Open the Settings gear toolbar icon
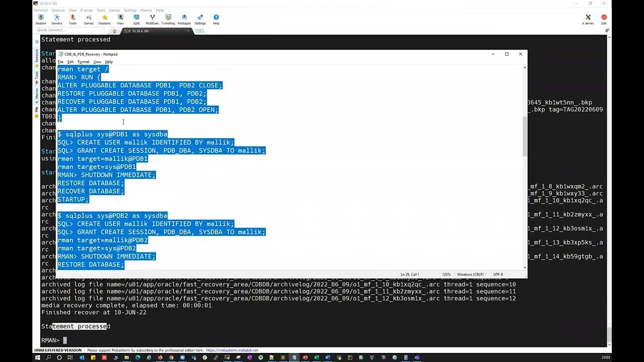Screen dimensions: 644x362 (200, 19)
